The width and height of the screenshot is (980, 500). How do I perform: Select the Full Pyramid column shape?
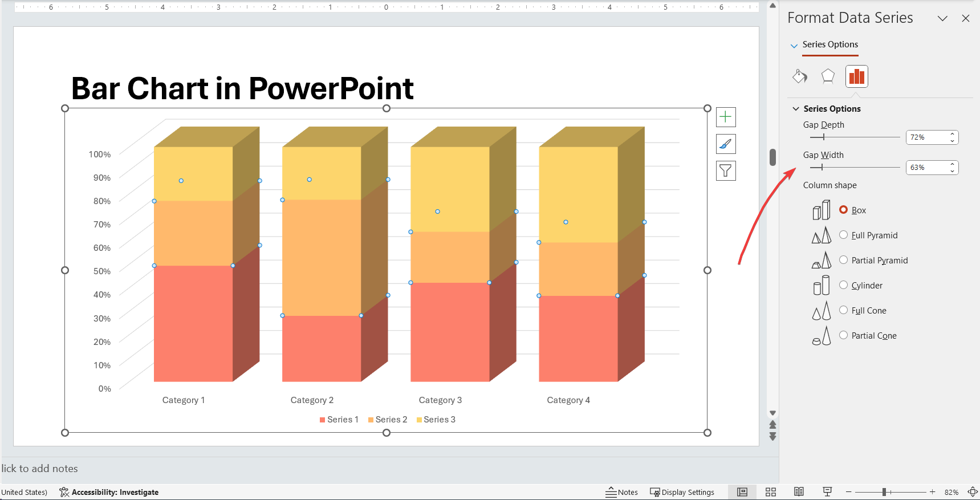844,235
